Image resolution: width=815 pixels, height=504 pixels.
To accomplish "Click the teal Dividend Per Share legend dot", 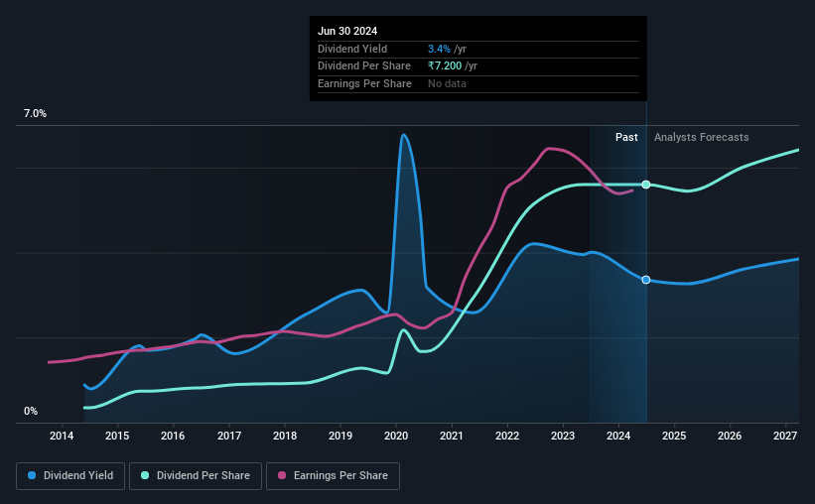I will click(x=145, y=475).
